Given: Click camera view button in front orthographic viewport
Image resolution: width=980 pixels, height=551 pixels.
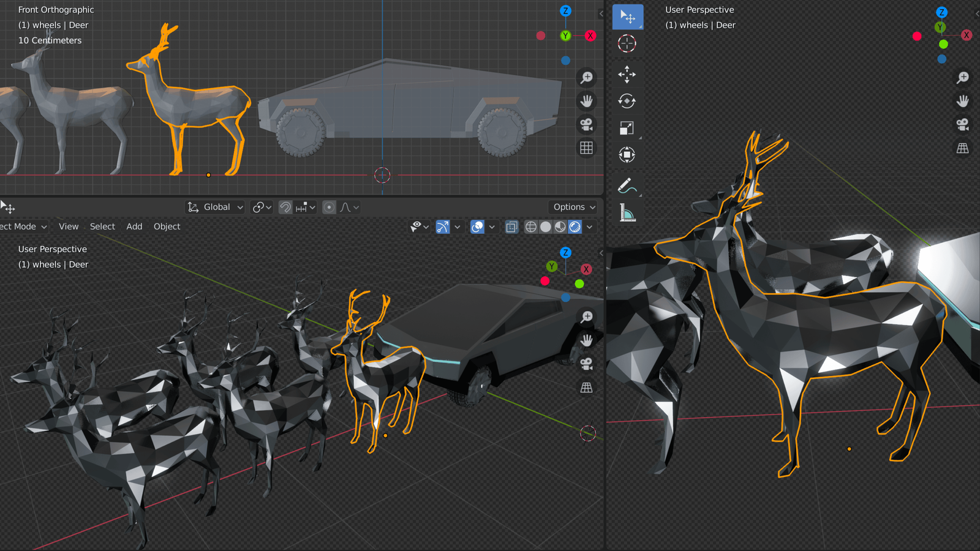Looking at the screenshot, I should tap(586, 125).
